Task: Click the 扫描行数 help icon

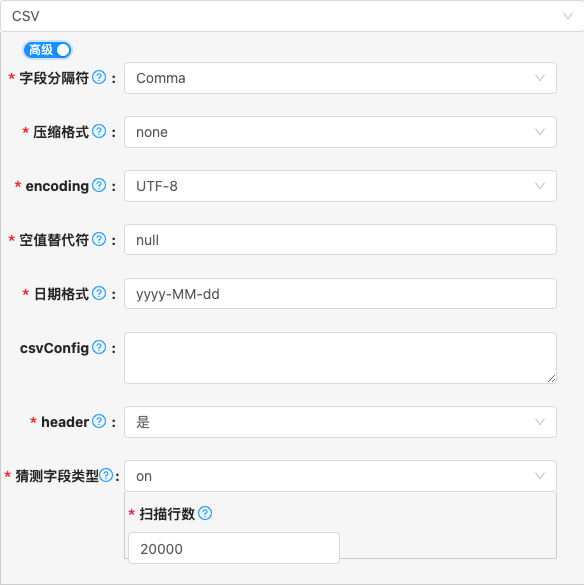Action: [x=205, y=513]
